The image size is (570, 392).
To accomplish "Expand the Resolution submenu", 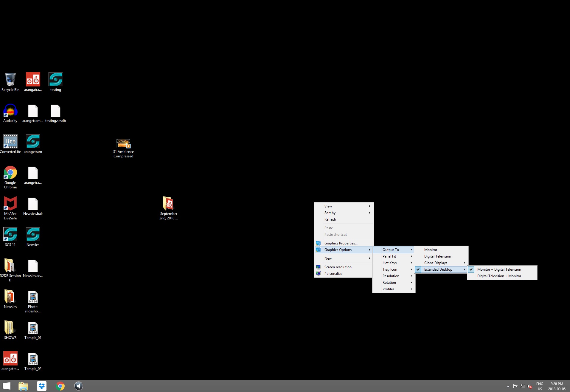I will (x=391, y=276).
